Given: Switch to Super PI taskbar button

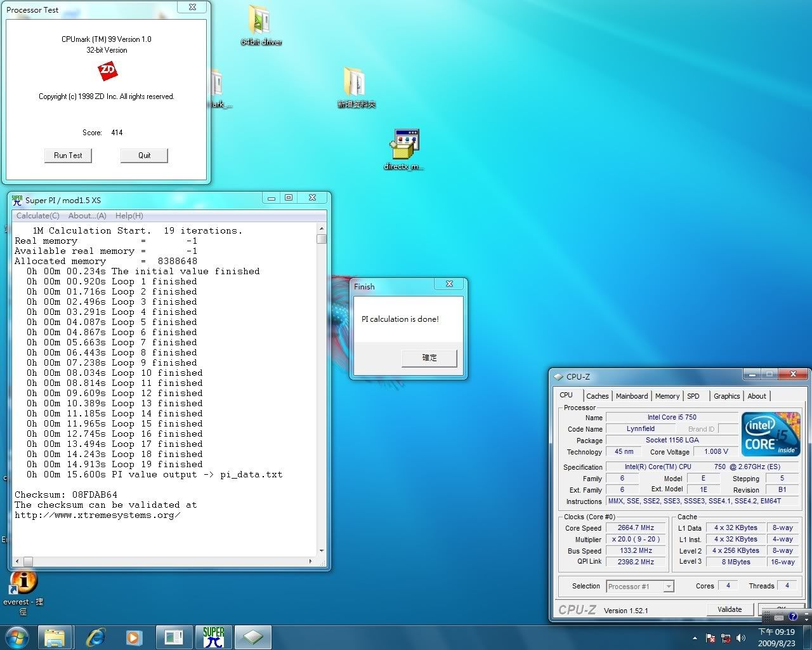Looking at the screenshot, I should click(x=214, y=637).
